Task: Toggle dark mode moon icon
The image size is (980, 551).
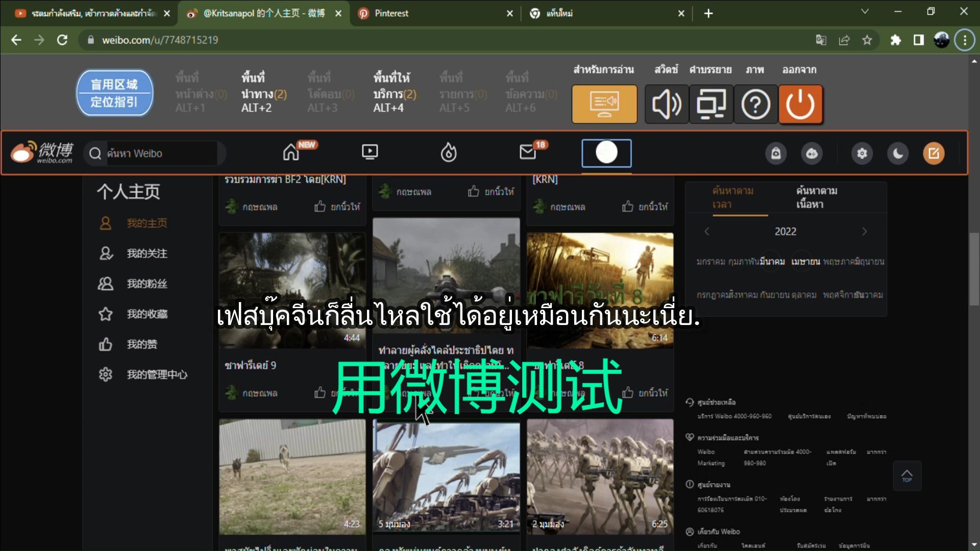Action: pos(897,153)
